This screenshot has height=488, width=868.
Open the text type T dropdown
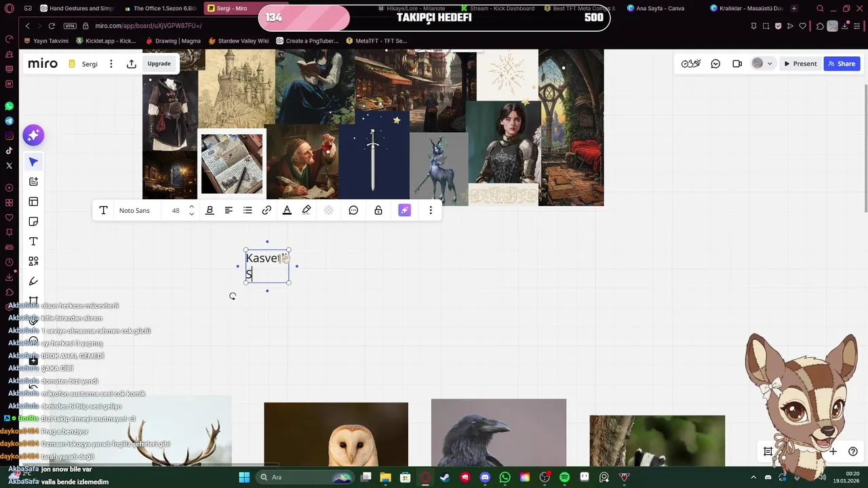103,211
